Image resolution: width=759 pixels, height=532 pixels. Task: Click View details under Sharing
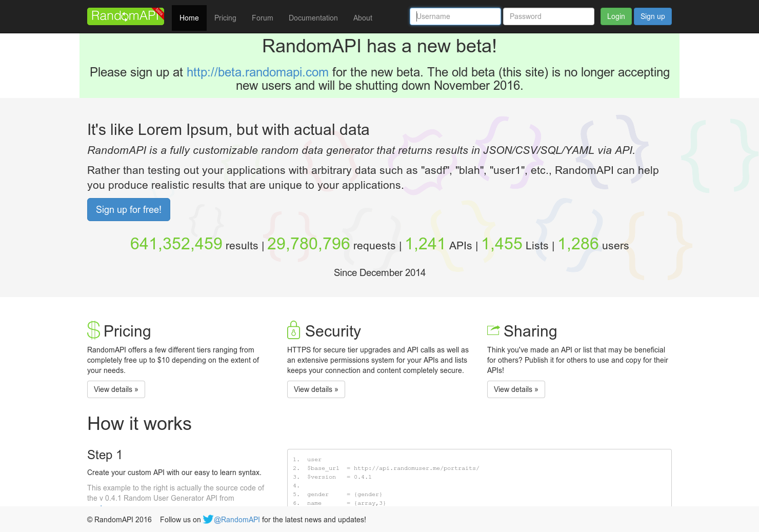pyautogui.click(x=516, y=389)
